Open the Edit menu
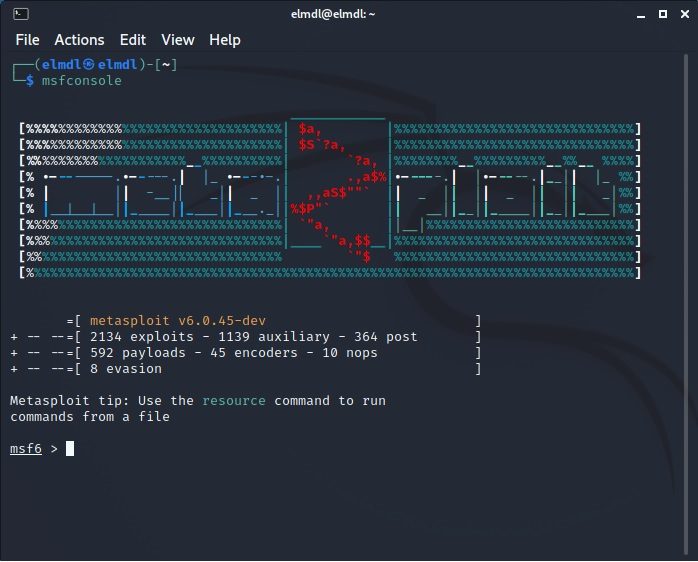 click(x=133, y=40)
